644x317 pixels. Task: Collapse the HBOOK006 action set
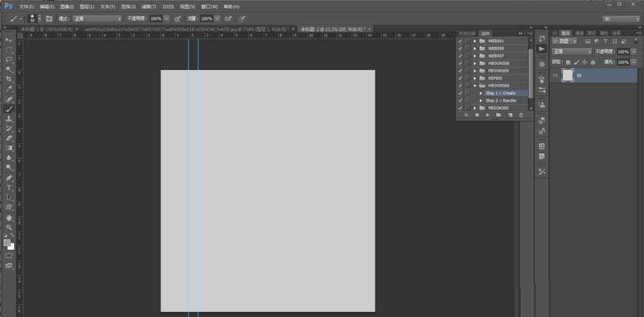[x=475, y=86]
